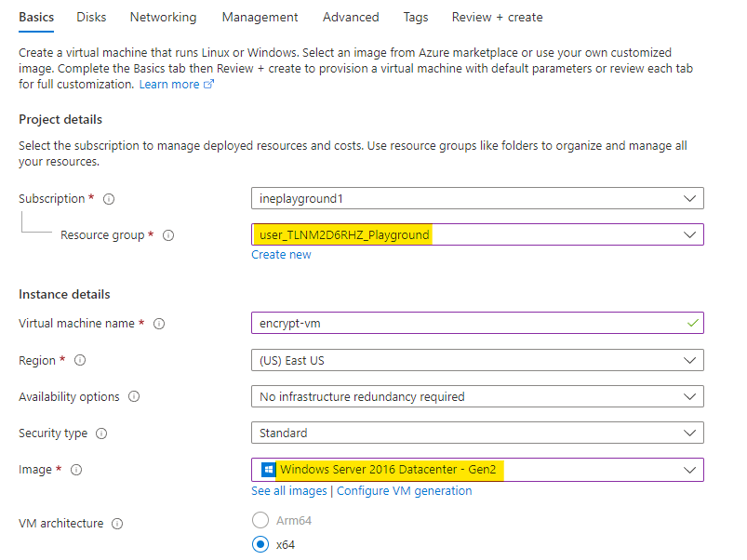Screen dimensions: 747x560
Task: Open the Security type dropdown
Action: pos(476,433)
